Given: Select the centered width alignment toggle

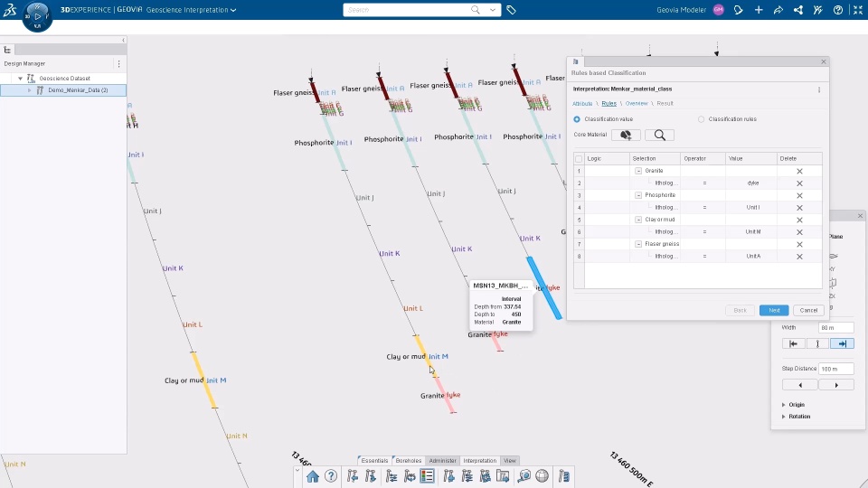Looking at the screenshot, I should tap(817, 343).
